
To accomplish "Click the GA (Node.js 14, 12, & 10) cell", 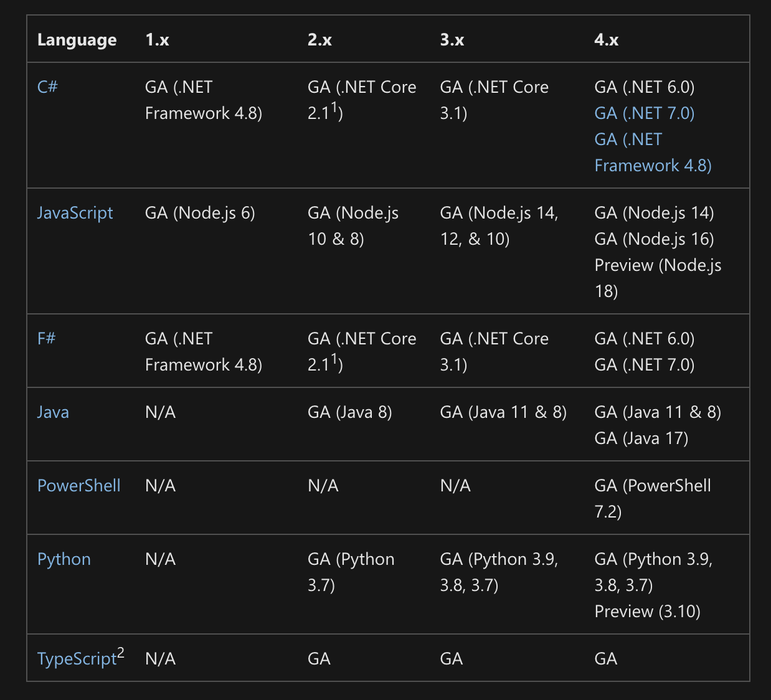I will [x=499, y=226].
